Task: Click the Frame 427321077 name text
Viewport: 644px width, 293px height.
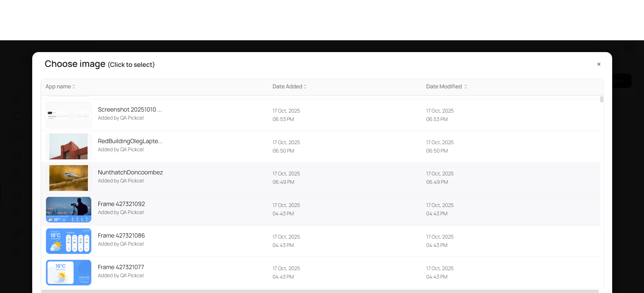Action: pyautogui.click(x=121, y=267)
